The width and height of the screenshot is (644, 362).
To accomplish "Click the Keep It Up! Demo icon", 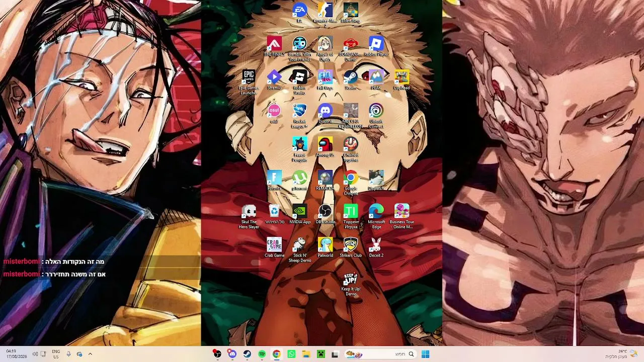I will pos(351,284).
